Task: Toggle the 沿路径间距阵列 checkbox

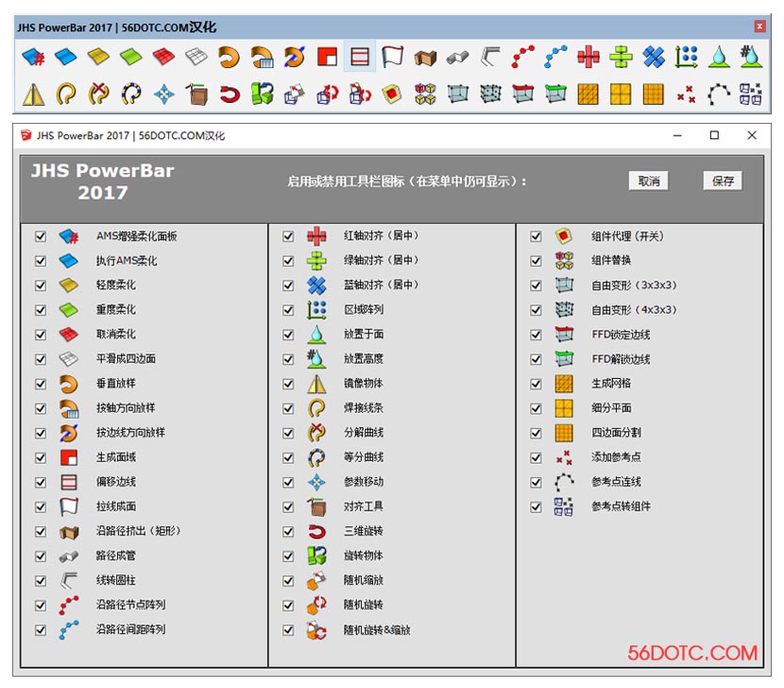Action: point(41,629)
